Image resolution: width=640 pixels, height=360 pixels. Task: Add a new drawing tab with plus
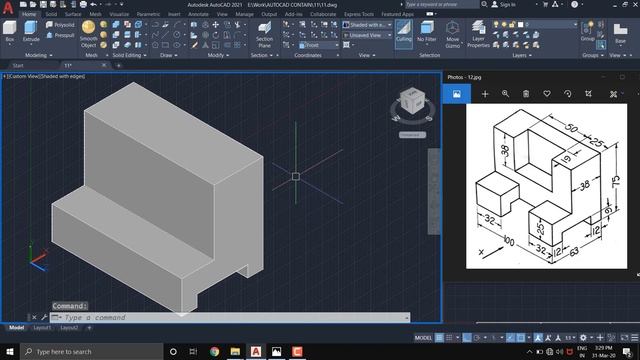click(x=118, y=65)
